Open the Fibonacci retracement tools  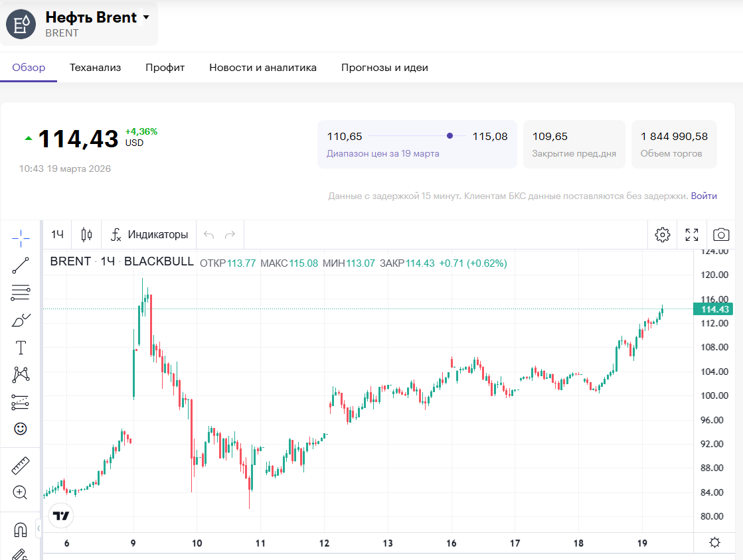click(x=21, y=293)
